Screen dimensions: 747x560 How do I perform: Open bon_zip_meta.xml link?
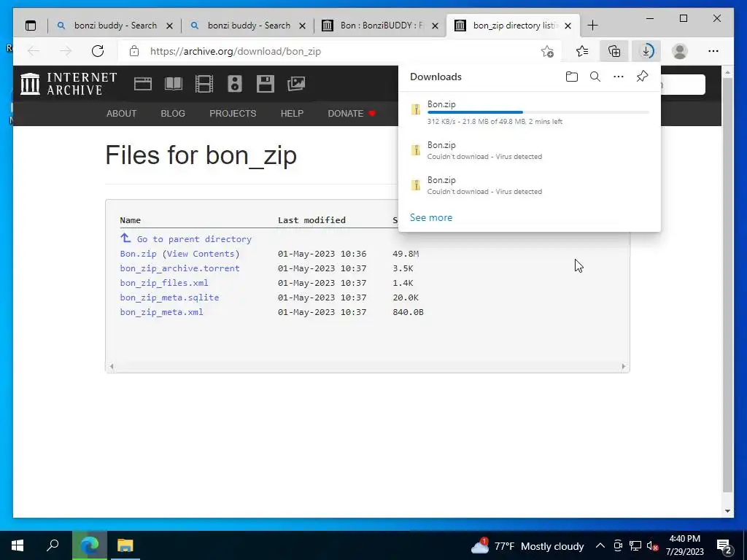161,312
